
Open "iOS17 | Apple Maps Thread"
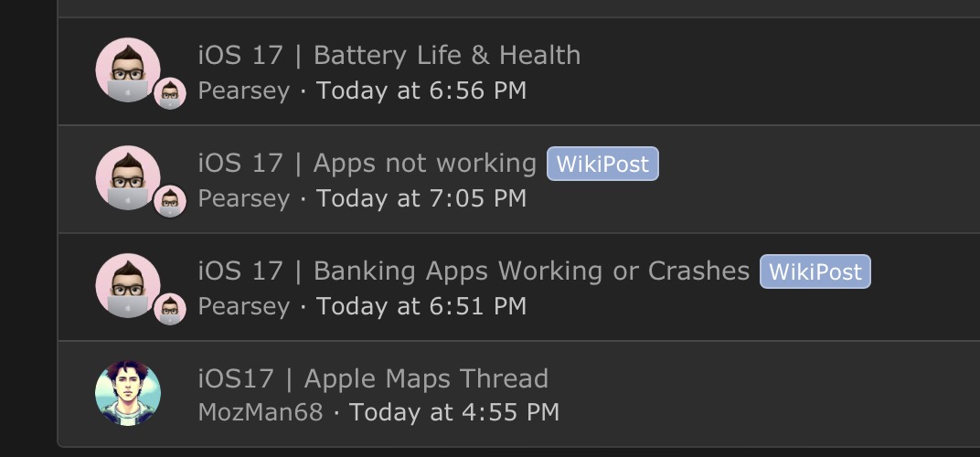[x=373, y=379]
